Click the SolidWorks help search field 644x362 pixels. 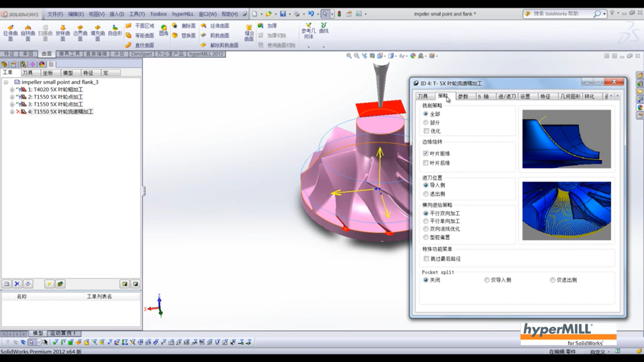[x=562, y=14]
